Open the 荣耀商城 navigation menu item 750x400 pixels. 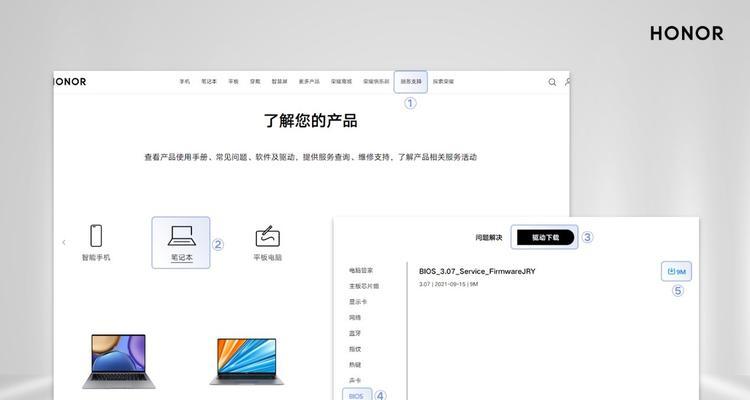click(341, 82)
